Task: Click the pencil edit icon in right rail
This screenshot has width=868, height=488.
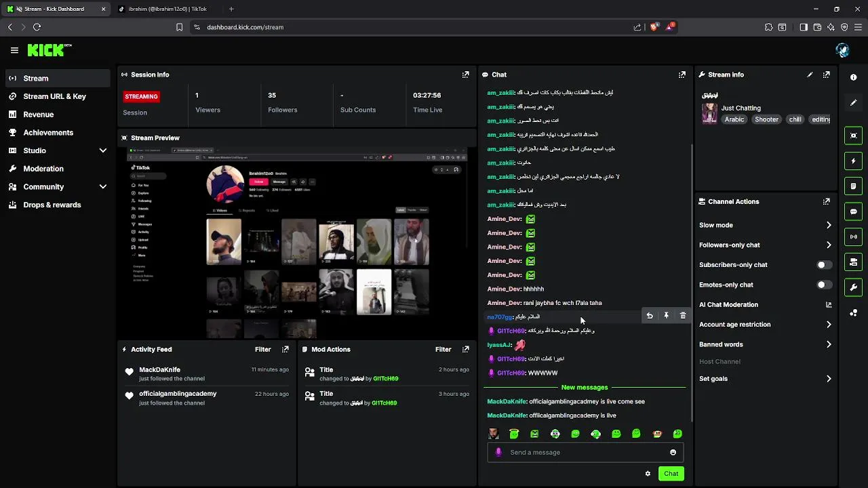Action: (x=853, y=102)
